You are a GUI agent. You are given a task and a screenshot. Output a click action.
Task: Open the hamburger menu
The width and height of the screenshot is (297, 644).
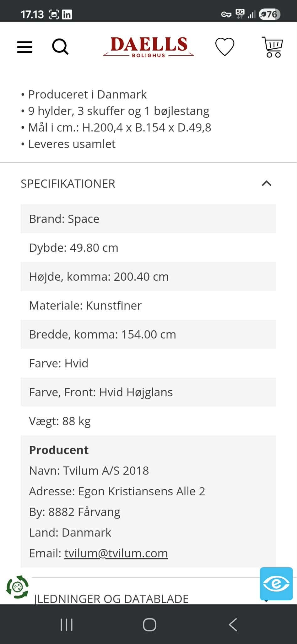(24, 47)
